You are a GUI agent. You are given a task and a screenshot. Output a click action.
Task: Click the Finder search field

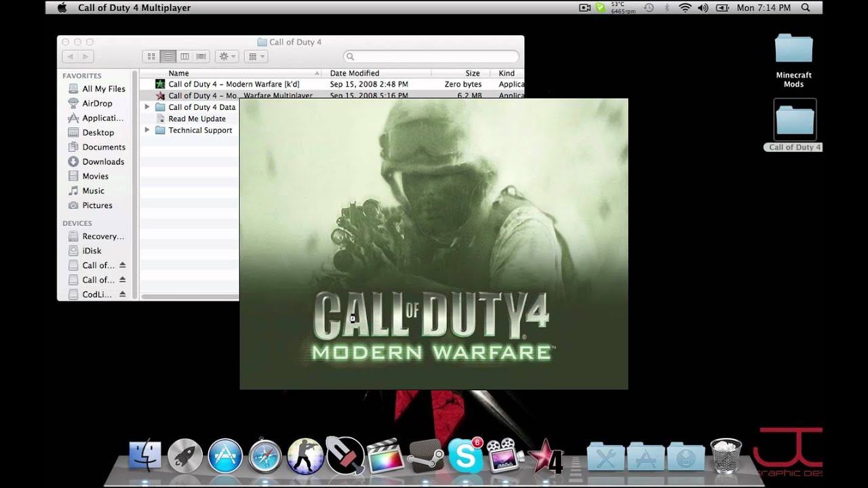coord(431,57)
